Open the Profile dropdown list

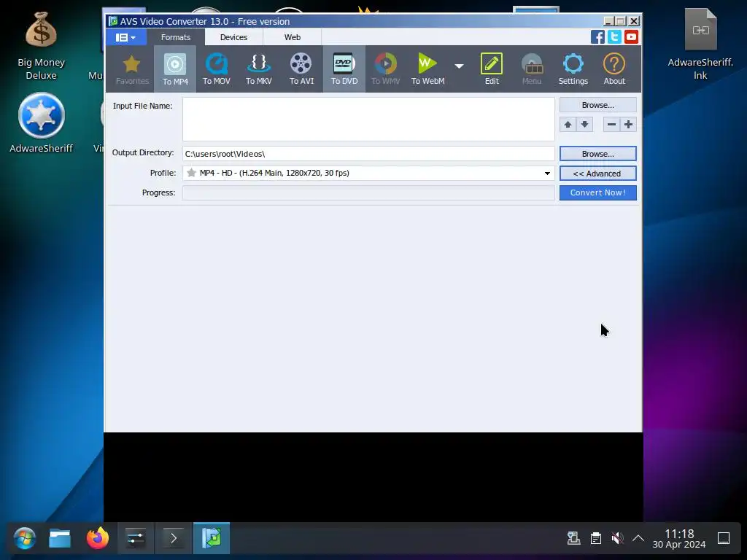coord(547,174)
